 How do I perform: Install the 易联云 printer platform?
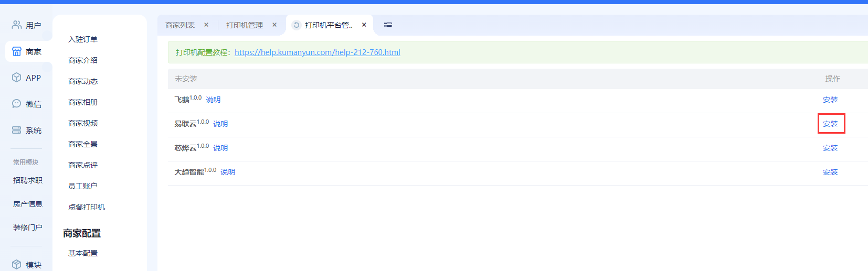tap(830, 124)
